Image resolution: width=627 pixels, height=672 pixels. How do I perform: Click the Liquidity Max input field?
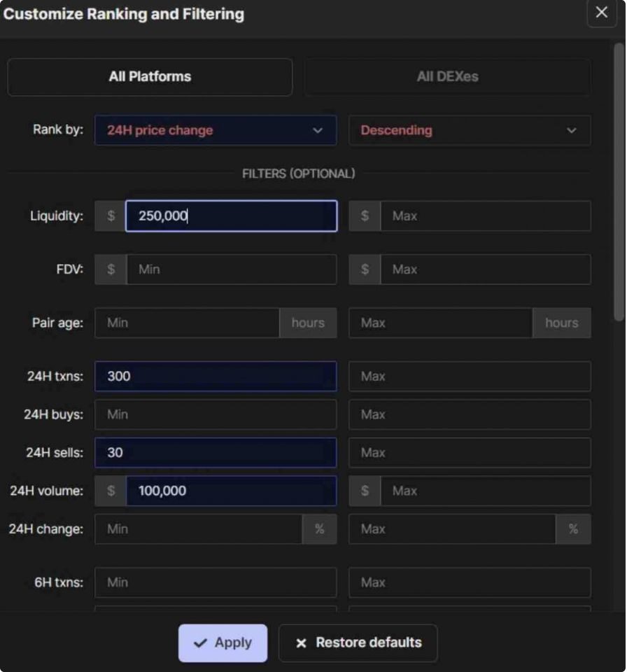[486, 216]
